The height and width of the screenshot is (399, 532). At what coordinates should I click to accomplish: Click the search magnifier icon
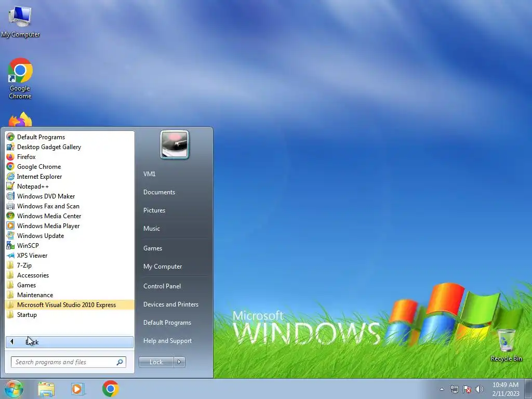pyautogui.click(x=120, y=362)
